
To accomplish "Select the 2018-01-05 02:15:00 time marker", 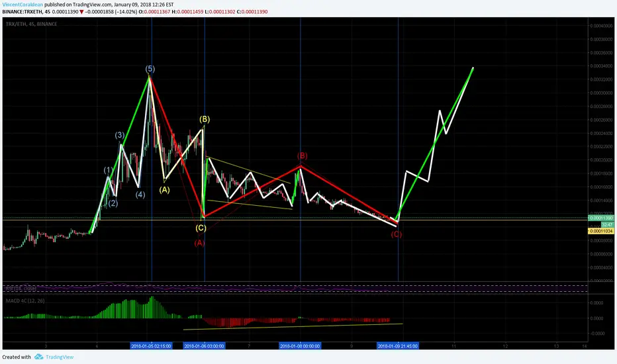I will pyautogui.click(x=151, y=346).
